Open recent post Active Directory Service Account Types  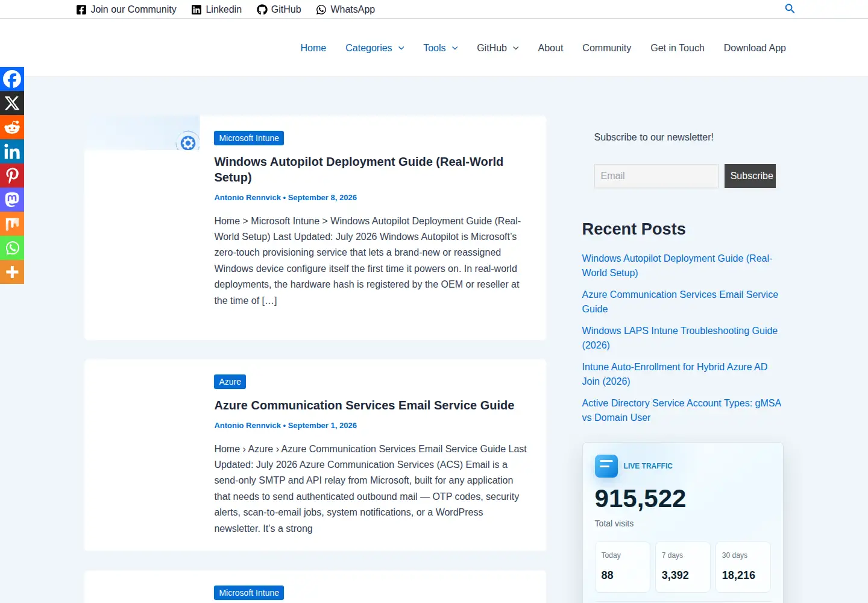coord(681,410)
